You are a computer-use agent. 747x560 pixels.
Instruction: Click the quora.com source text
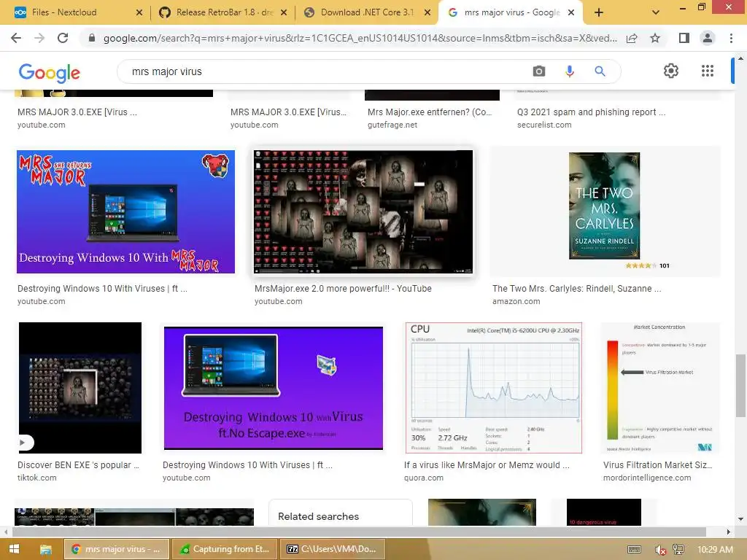(424, 478)
